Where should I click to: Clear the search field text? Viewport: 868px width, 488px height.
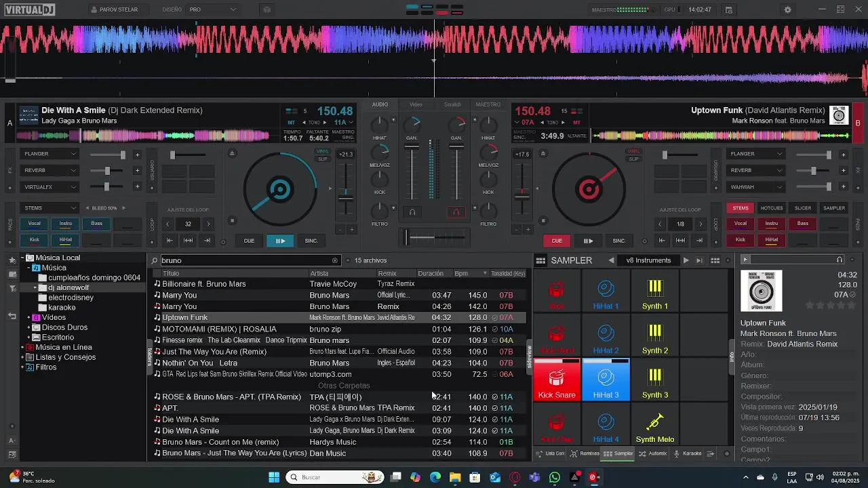(334, 260)
